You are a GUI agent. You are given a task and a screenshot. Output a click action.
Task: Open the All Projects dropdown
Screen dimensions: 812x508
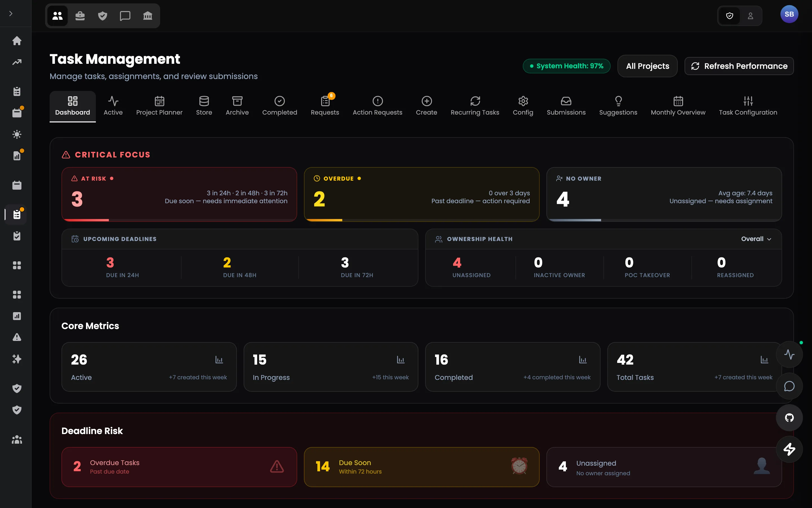point(647,66)
